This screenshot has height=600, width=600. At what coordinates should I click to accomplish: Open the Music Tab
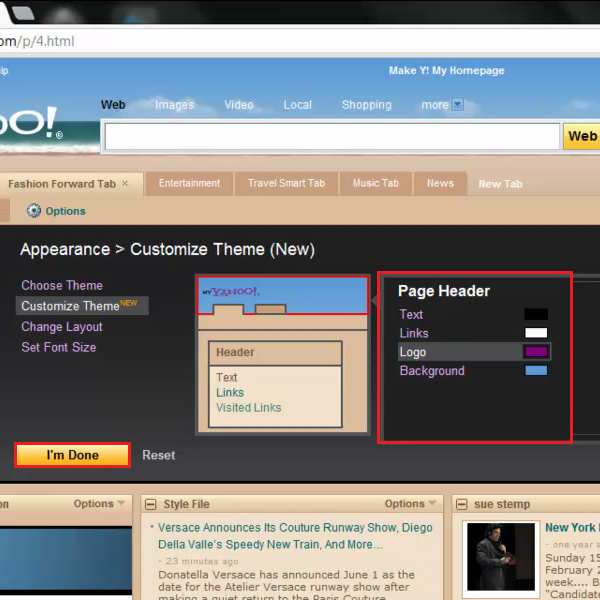click(376, 183)
